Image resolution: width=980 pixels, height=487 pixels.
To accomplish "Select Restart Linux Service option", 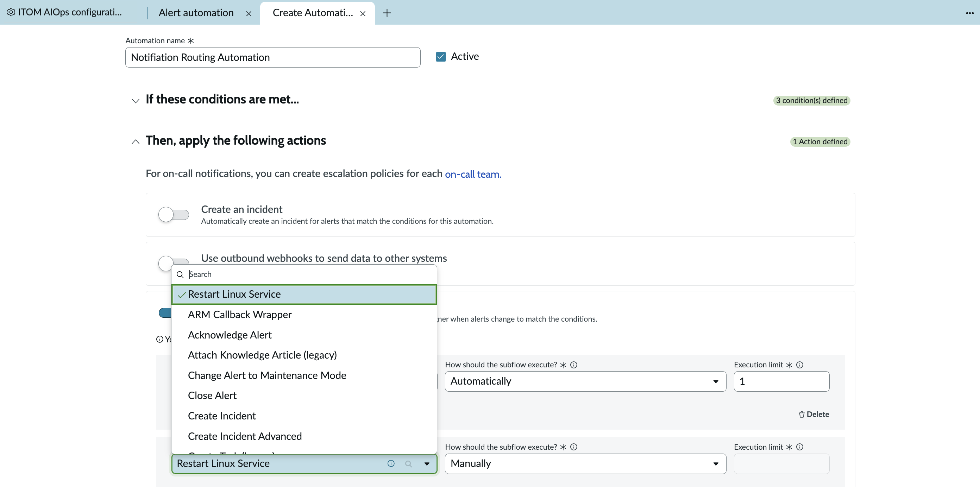I will (304, 294).
